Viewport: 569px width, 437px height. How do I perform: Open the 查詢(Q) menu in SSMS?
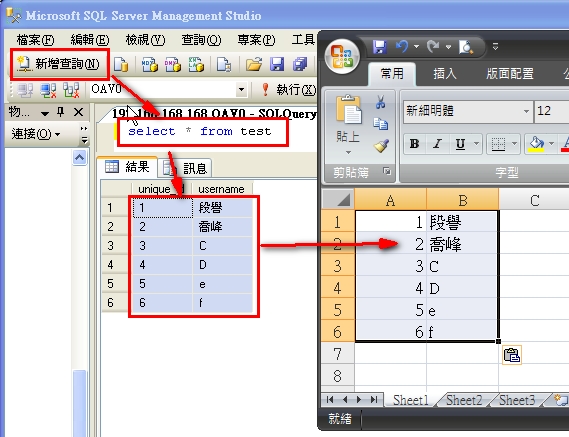point(201,40)
